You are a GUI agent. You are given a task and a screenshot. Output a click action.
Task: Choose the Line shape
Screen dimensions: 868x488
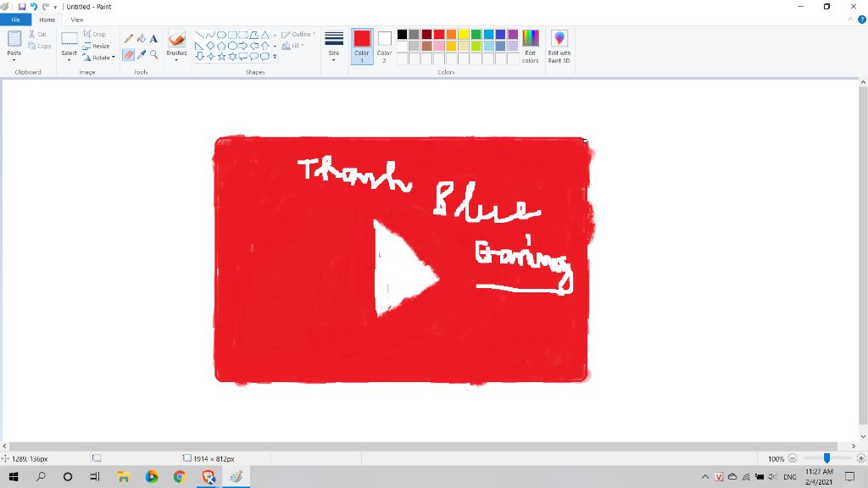tap(199, 35)
